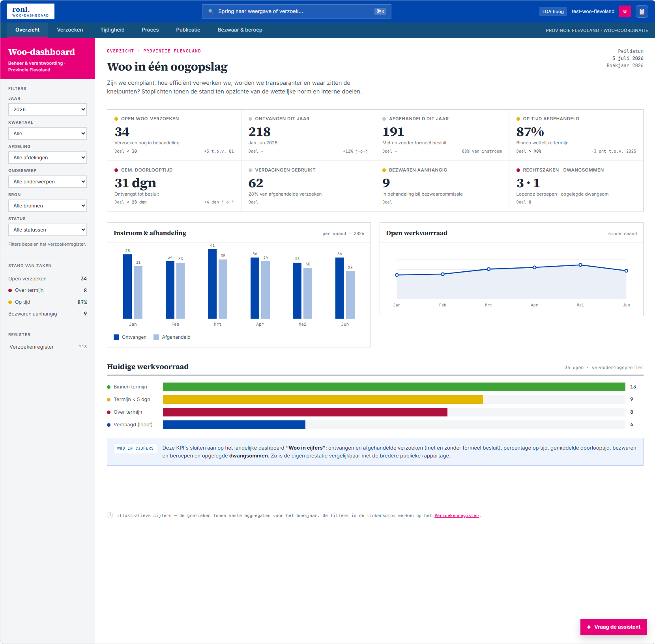The image size is (655, 644).
Task: Click the yellow Termijn < 5 dgn bar
Action: (323, 399)
